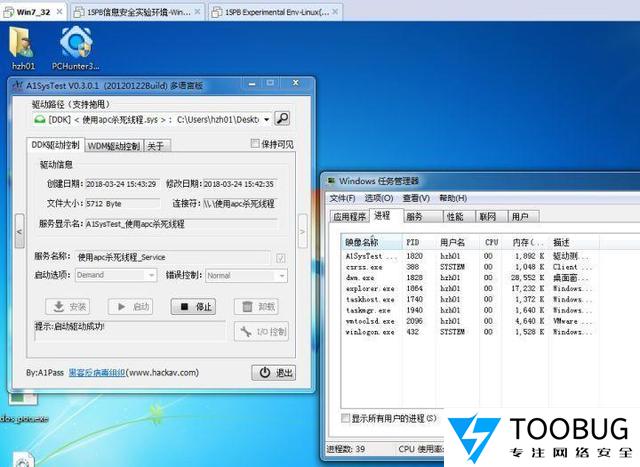Sort processes by PID column header

point(420,242)
